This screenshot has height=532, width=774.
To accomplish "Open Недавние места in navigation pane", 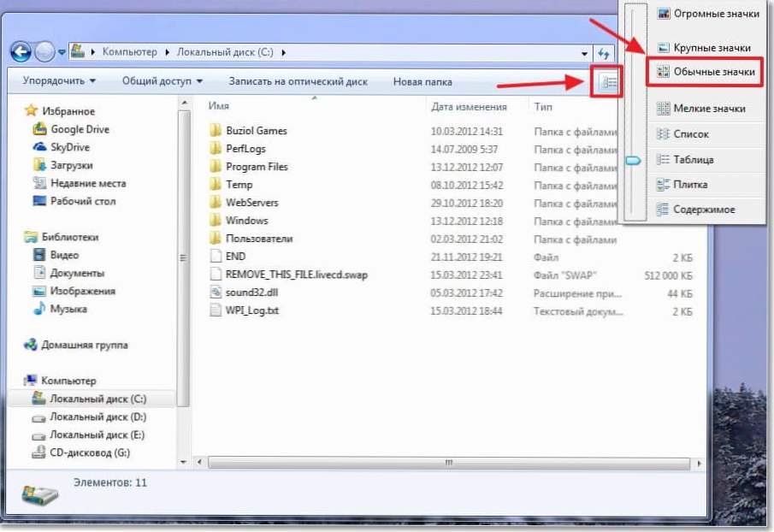I will (80, 183).
